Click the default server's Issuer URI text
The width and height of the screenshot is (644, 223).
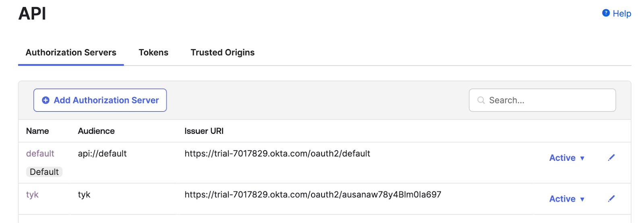click(277, 153)
